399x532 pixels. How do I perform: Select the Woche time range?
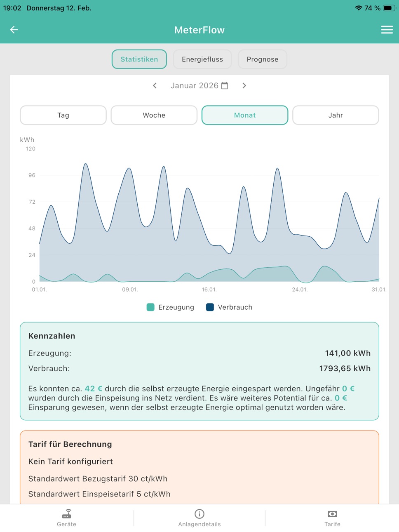(154, 115)
